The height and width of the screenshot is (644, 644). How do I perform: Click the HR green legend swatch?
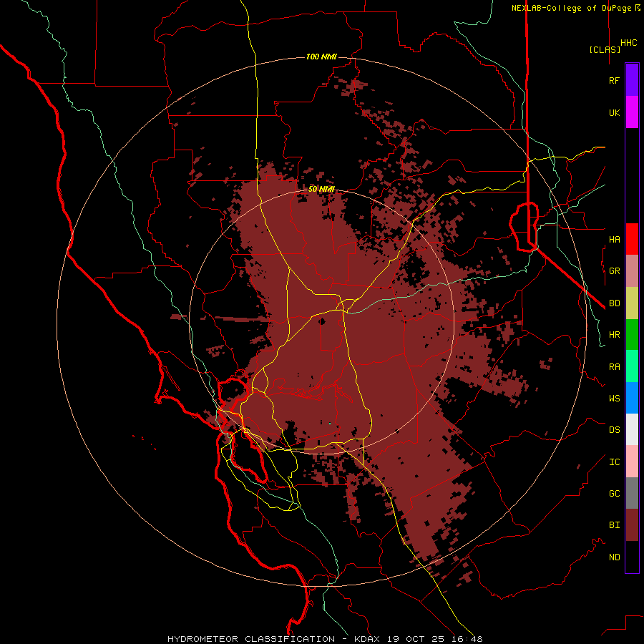pos(632,335)
